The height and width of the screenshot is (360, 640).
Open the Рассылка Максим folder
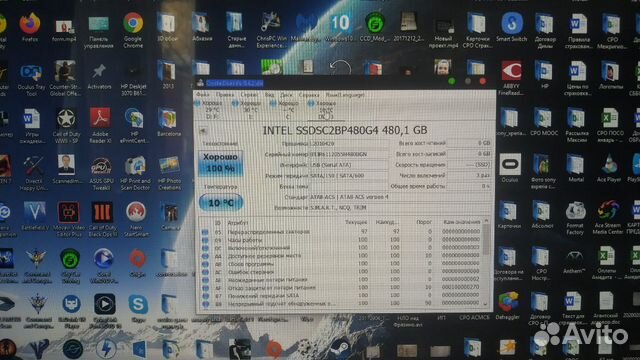click(x=577, y=125)
